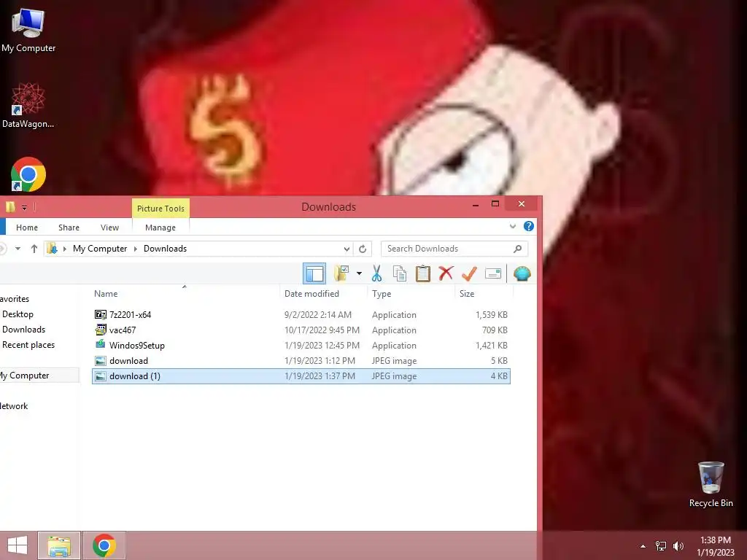Viewport: 747px width, 560px height.
Task: Click My Computer in the address breadcrumb
Action: pos(100,249)
